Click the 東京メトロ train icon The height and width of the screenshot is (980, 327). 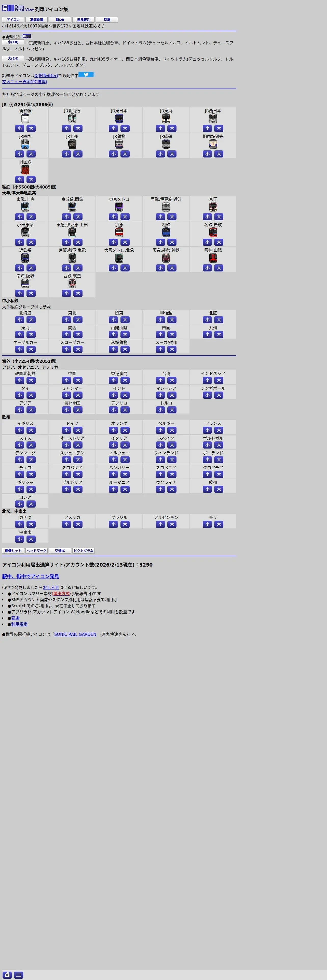(x=119, y=207)
